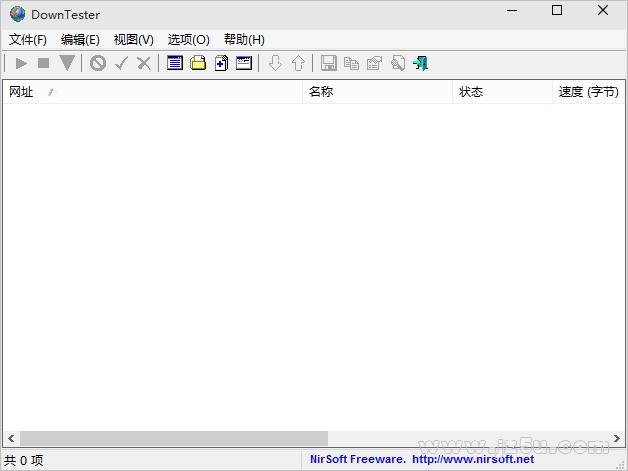
Task: Click the 共 0 项 status bar text
Action: [x=24, y=460]
